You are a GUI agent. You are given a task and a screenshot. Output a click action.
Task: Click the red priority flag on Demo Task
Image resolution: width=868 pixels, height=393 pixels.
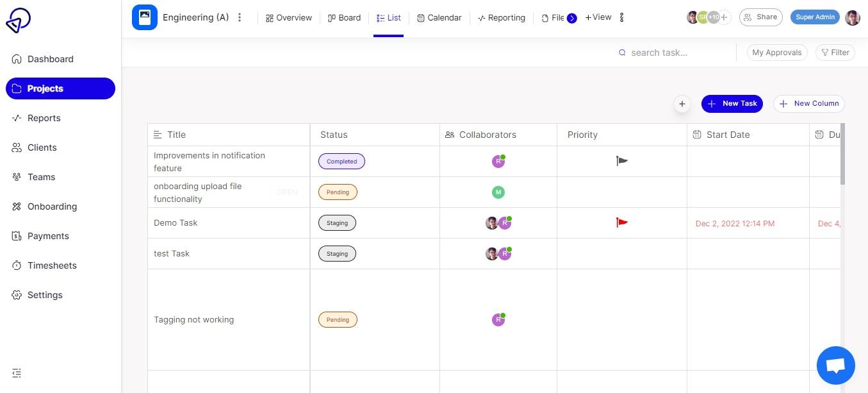coord(621,222)
